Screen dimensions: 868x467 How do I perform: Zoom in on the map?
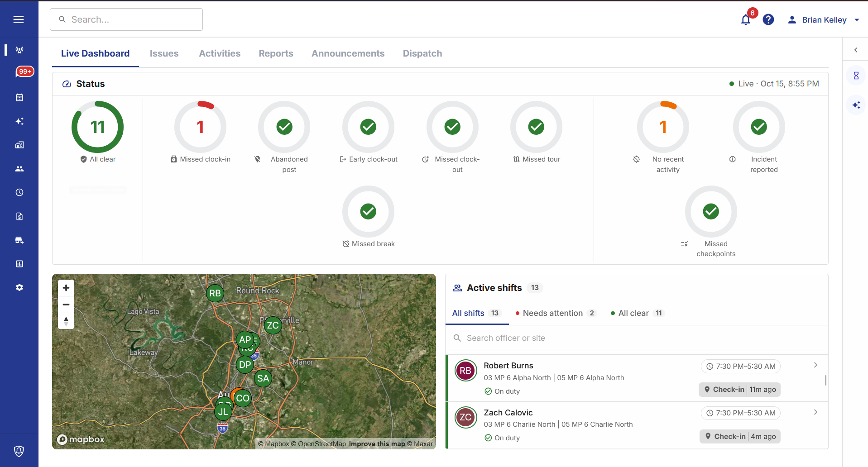pyautogui.click(x=66, y=288)
